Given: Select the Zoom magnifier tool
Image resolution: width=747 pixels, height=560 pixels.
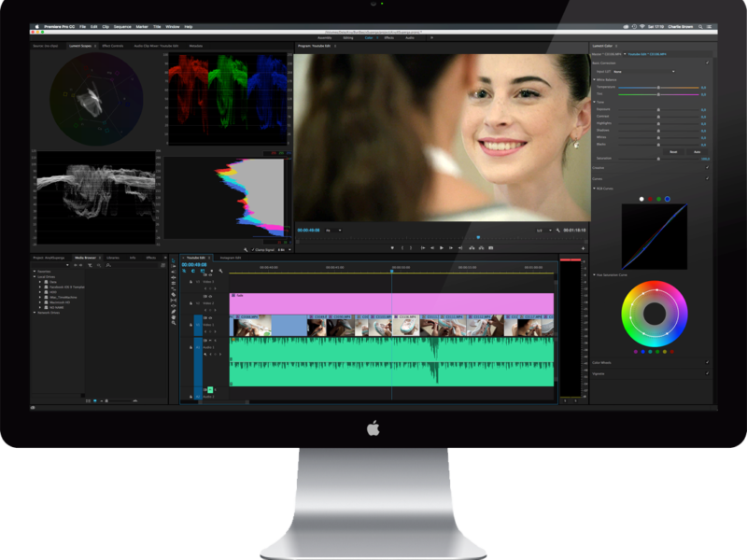Looking at the screenshot, I should click(174, 323).
